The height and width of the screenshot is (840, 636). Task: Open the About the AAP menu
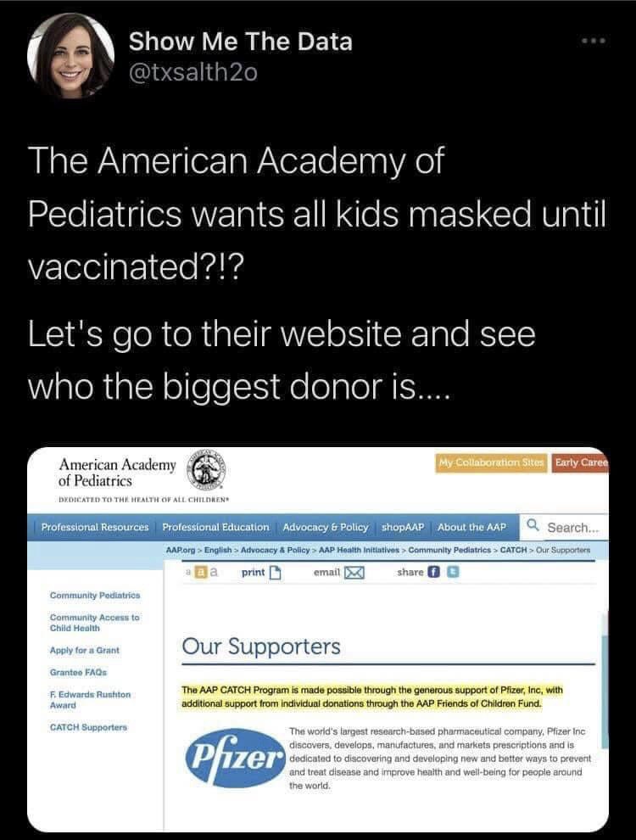click(x=471, y=527)
